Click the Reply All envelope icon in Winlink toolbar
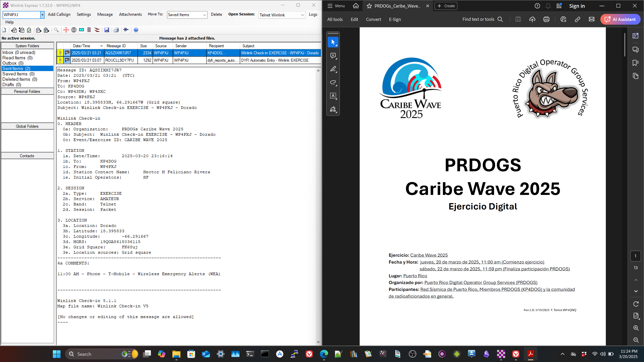Screen dimensions: 644x362 [x=22, y=30]
